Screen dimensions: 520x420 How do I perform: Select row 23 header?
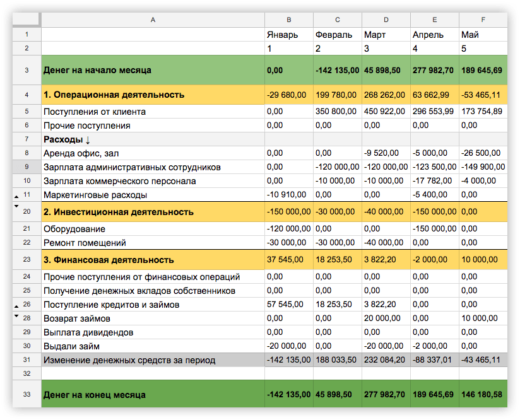click(27, 260)
